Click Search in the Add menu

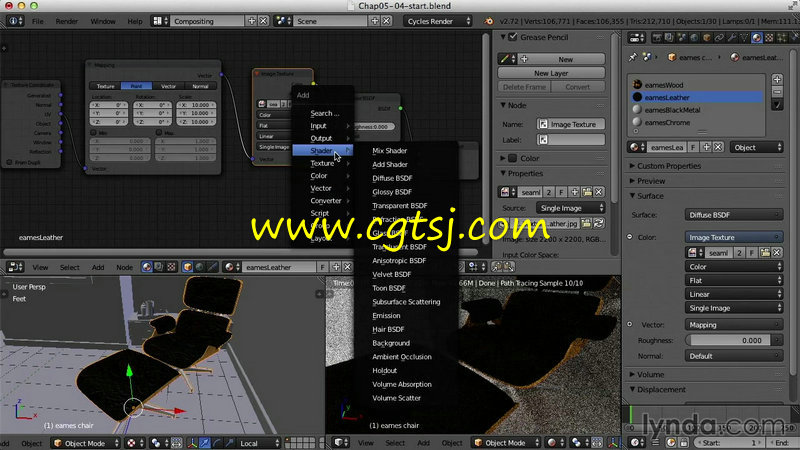pos(322,113)
